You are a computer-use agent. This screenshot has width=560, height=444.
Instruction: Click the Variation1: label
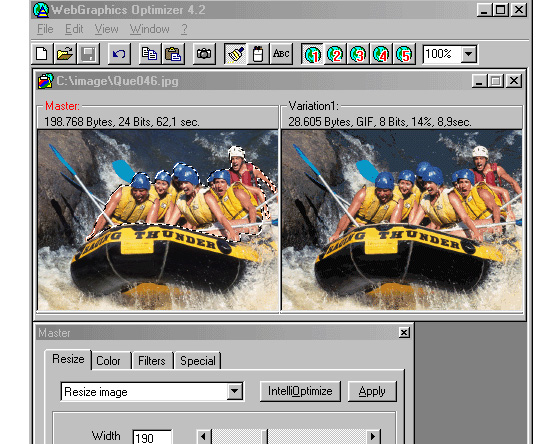pyautogui.click(x=314, y=106)
